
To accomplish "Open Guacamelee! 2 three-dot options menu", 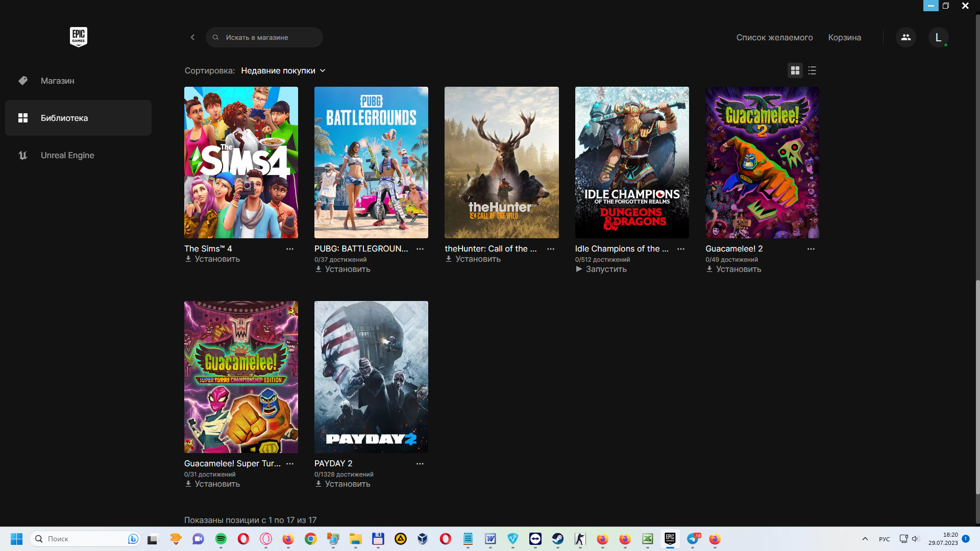I will tap(811, 249).
